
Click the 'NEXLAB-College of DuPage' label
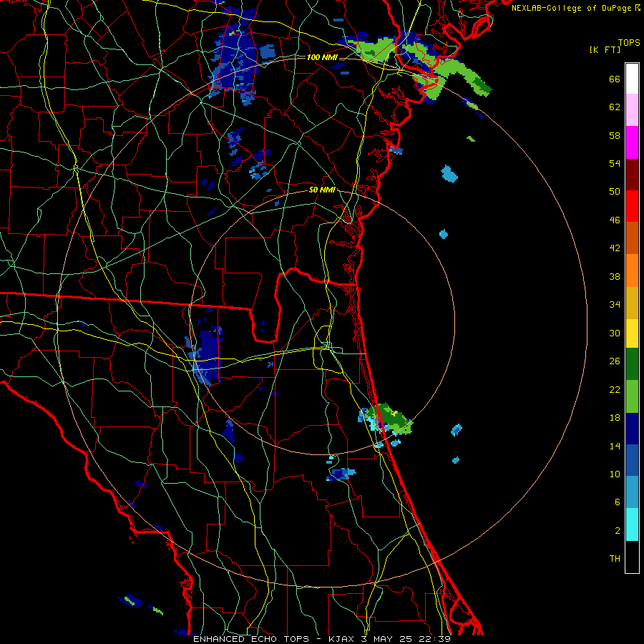tap(572, 8)
